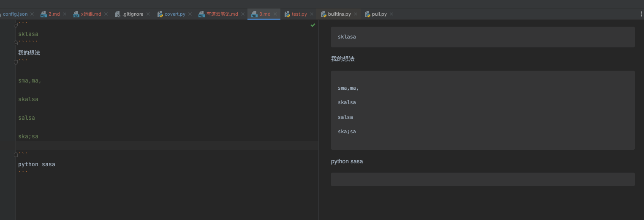Click the green inspection checkmark icon
Image resolution: width=644 pixels, height=220 pixels.
(312, 25)
